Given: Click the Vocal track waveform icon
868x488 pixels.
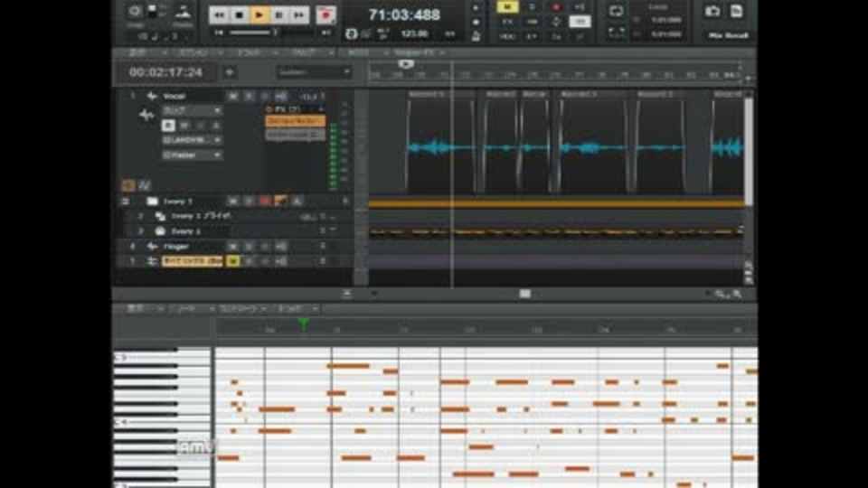Looking at the screenshot, I should [x=152, y=97].
